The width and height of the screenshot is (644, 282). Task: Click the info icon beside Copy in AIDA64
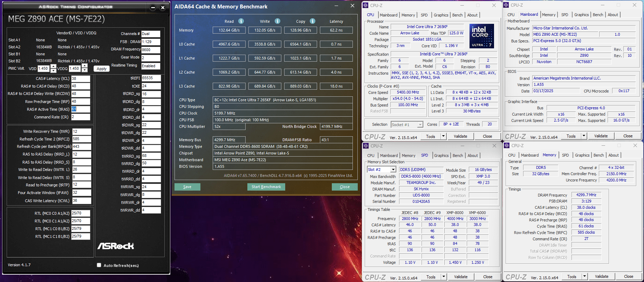(x=313, y=21)
